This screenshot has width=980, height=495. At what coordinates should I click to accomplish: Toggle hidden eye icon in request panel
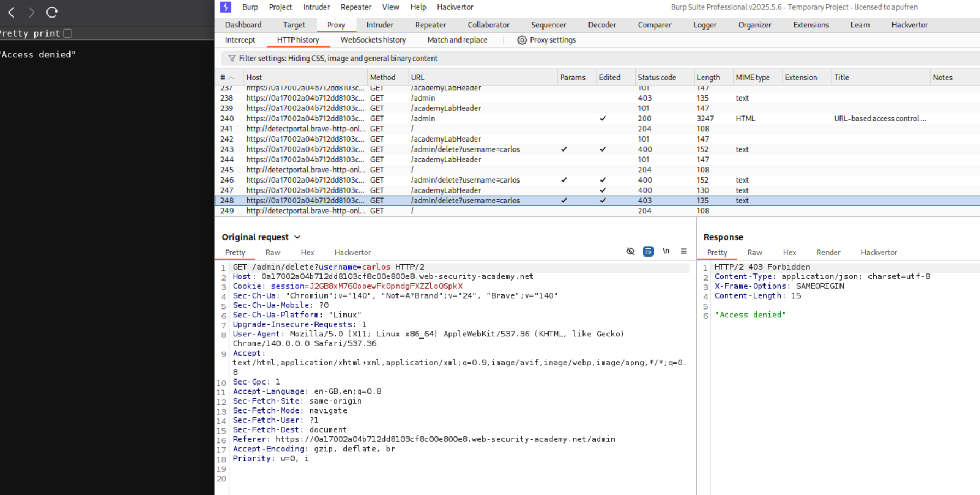(631, 252)
